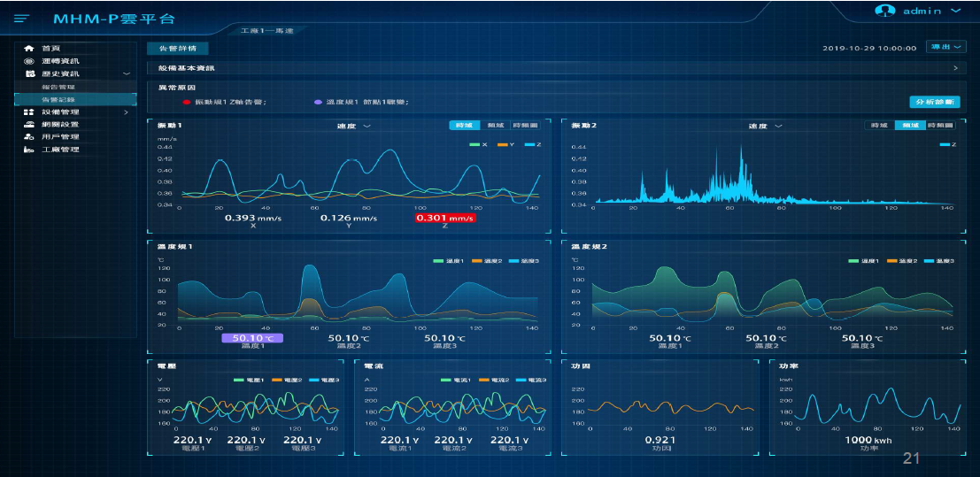The height and width of the screenshot is (477, 980).
Task: Click the 用戶管理 user icon
Action: (x=29, y=137)
